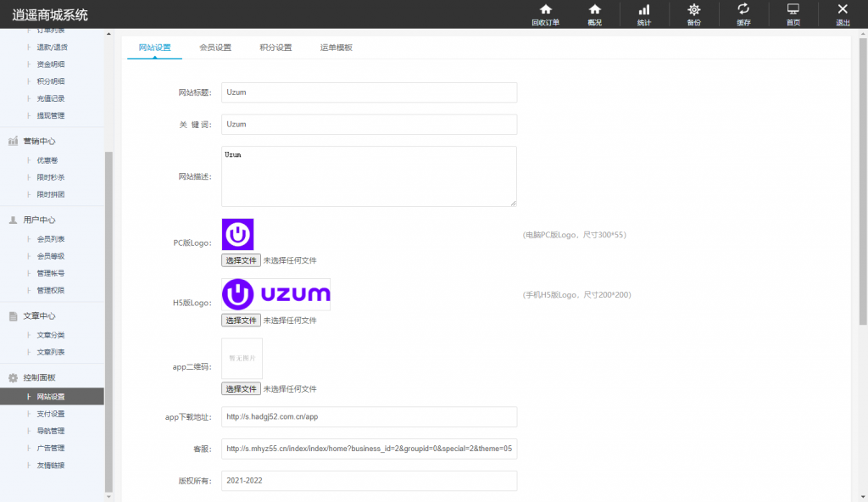Open 文章分类 in the sidebar
The width and height of the screenshot is (868, 502).
tap(51, 335)
